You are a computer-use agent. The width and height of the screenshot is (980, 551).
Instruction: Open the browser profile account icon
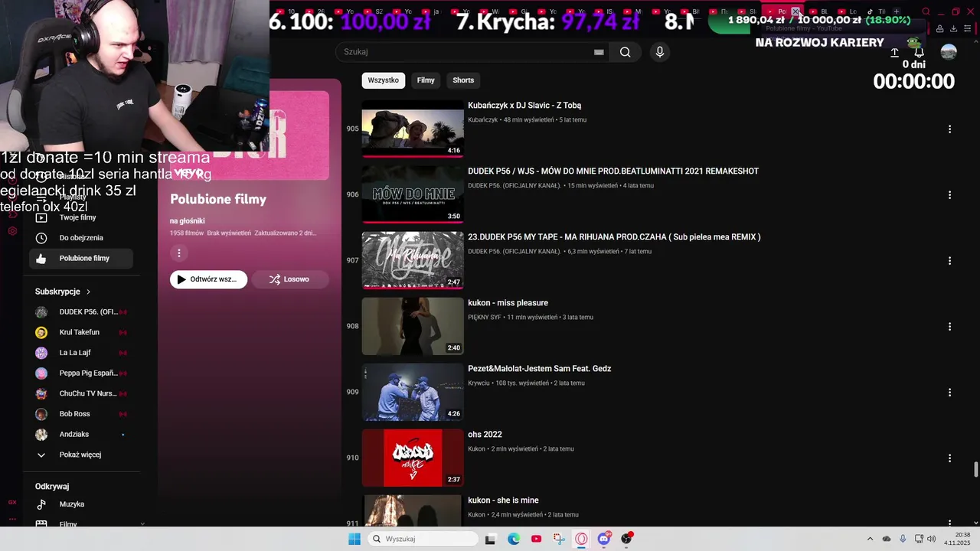(x=940, y=29)
